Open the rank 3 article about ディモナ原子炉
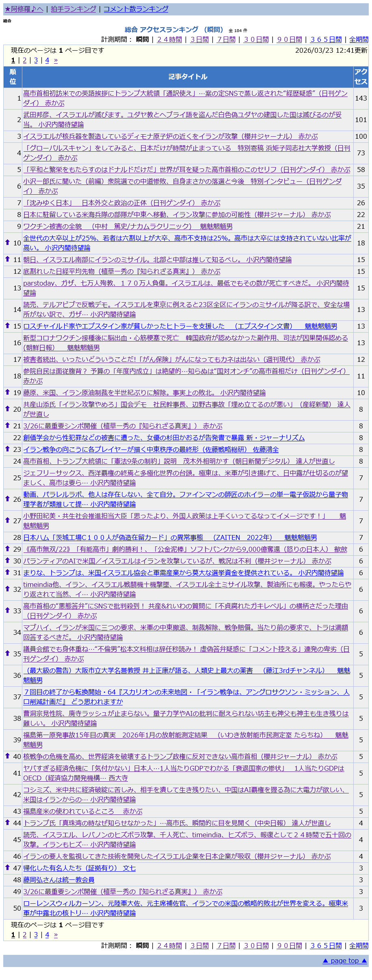This screenshot has height=980, width=372. click(171, 136)
